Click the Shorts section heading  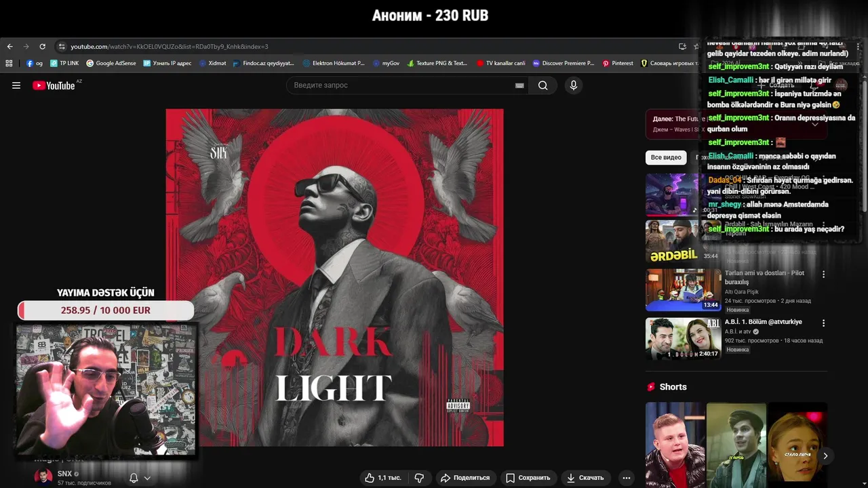(x=673, y=387)
